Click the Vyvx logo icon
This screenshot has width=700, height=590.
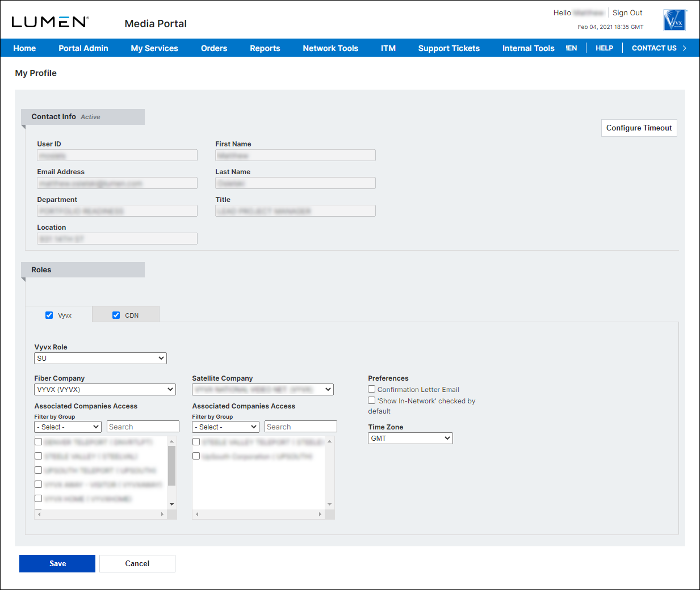pyautogui.click(x=674, y=20)
